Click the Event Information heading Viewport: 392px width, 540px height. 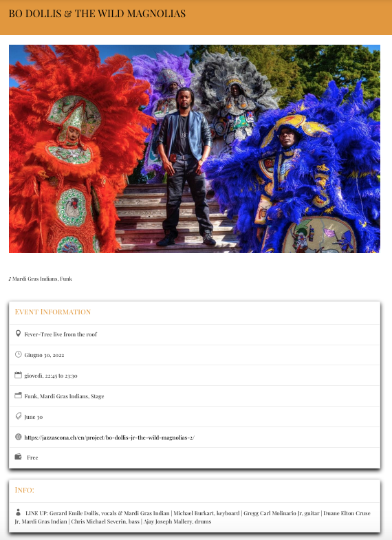pos(53,312)
